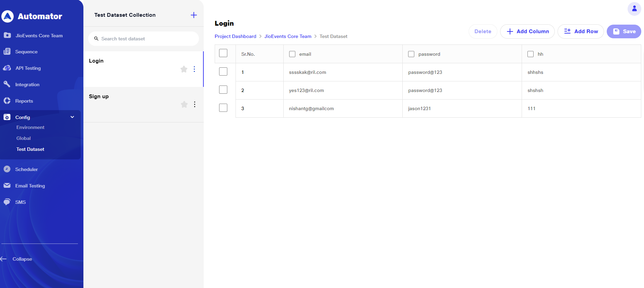Screen dimensions: 644x288
Task: Check the email column checkbox
Action: tap(292, 54)
